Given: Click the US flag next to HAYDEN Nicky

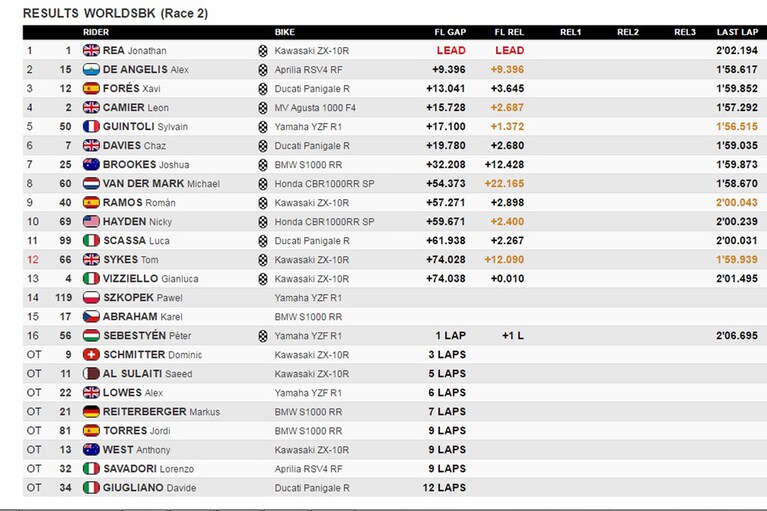Looking at the screenshot, I should tap(91, 222).
